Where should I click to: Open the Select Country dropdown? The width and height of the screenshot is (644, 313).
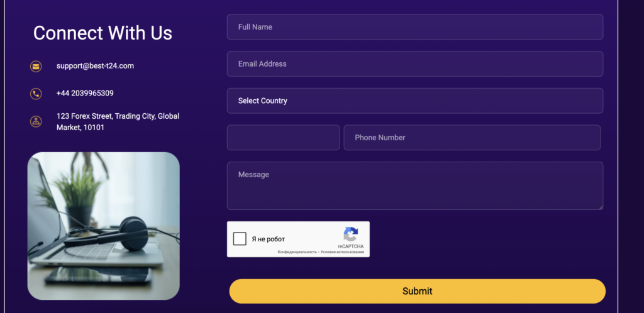(415, 101)
